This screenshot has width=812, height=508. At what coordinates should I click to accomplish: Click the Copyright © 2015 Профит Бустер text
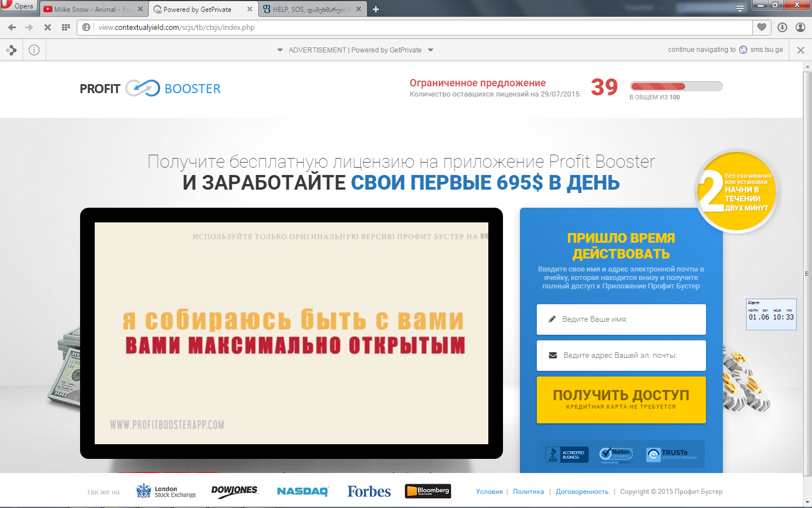tap(671, 492)
